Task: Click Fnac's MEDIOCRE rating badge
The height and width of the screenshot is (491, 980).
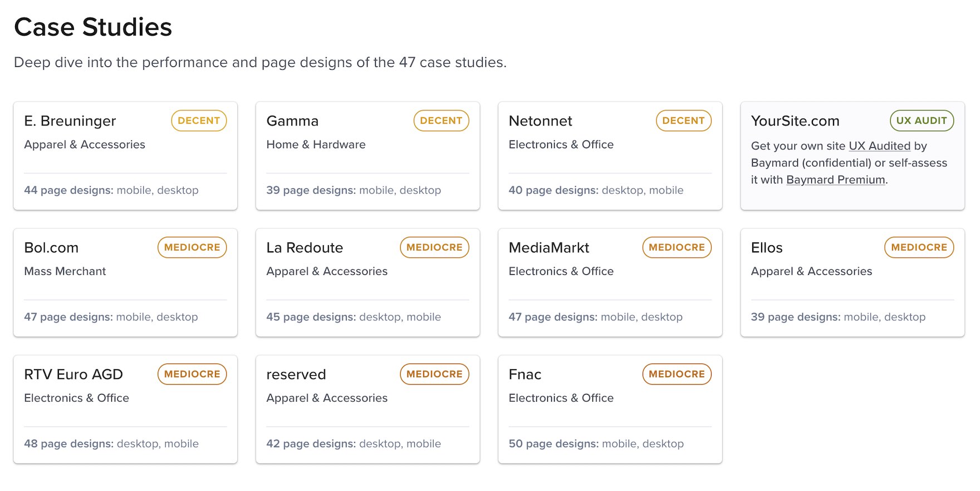Action: pos(677,374)
